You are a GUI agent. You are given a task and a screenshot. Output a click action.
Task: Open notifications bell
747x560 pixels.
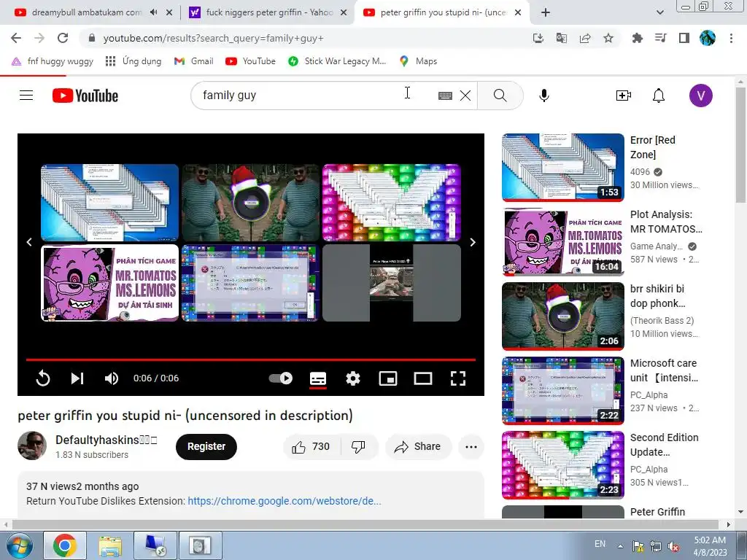click(x=659, y=96)
